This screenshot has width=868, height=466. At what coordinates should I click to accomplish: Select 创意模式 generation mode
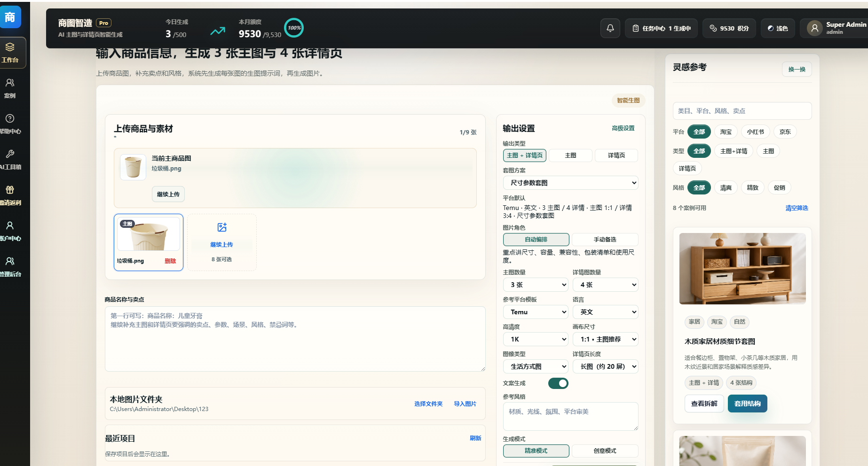[x=605, y=451]
